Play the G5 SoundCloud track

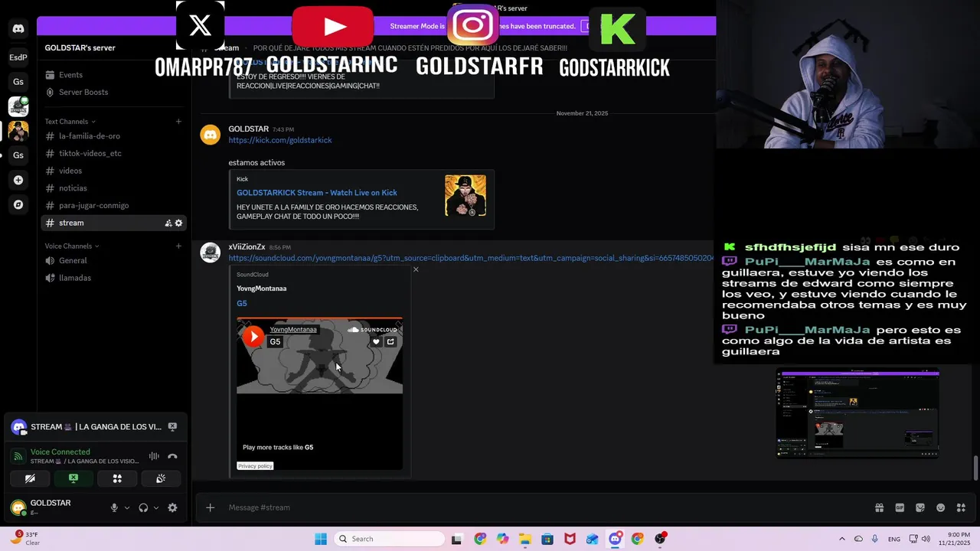tap(253, 336)
